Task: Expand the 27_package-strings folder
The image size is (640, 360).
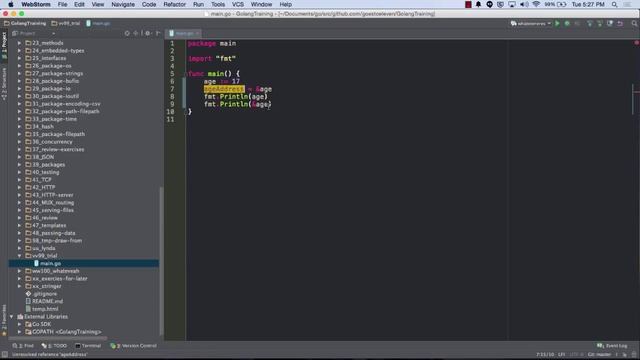Action: coord(19,73)
